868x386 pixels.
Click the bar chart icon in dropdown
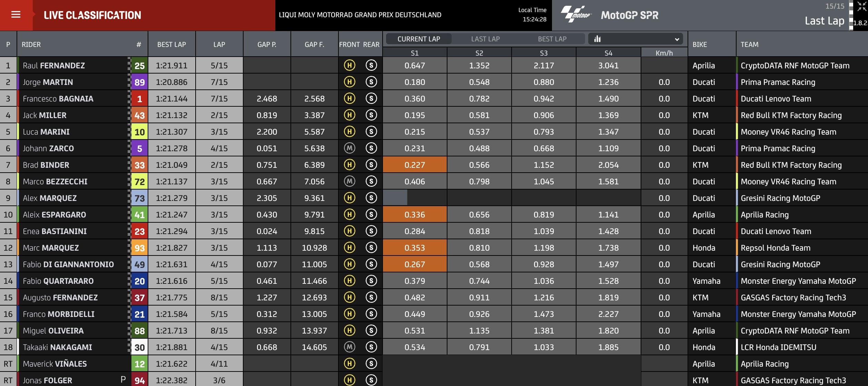598,39
